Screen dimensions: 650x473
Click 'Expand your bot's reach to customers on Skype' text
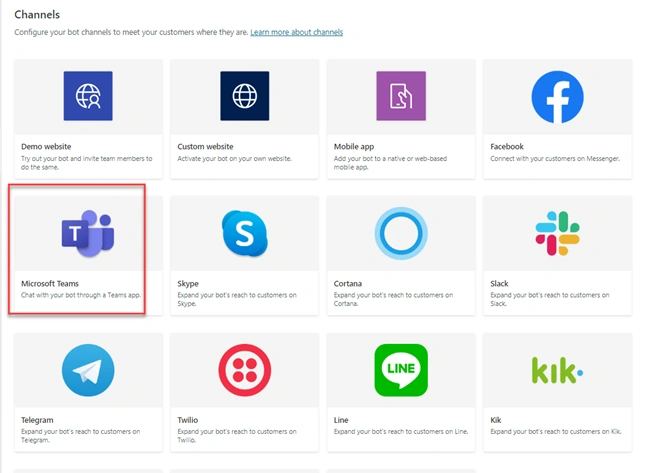click(x=237, y=299)
